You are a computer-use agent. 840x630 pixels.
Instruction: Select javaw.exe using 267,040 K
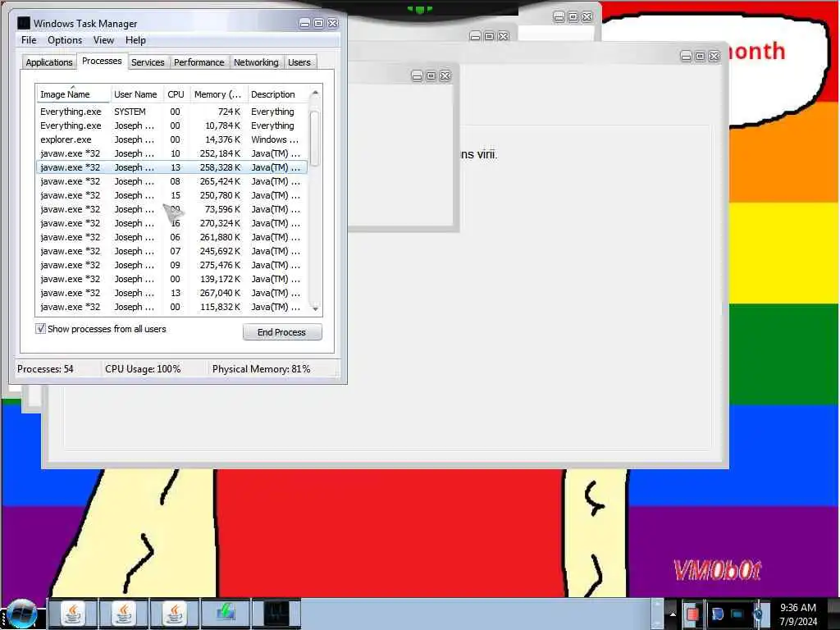[172, 293]
